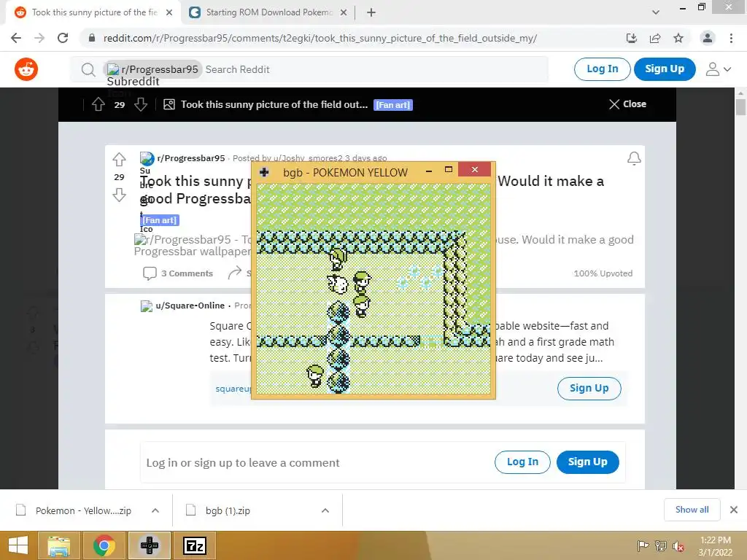This screenshot has width=747, height=560.
Task: Expand options for bgb (1).zip download
Action: pyautogui.click(x=325, y=510)
